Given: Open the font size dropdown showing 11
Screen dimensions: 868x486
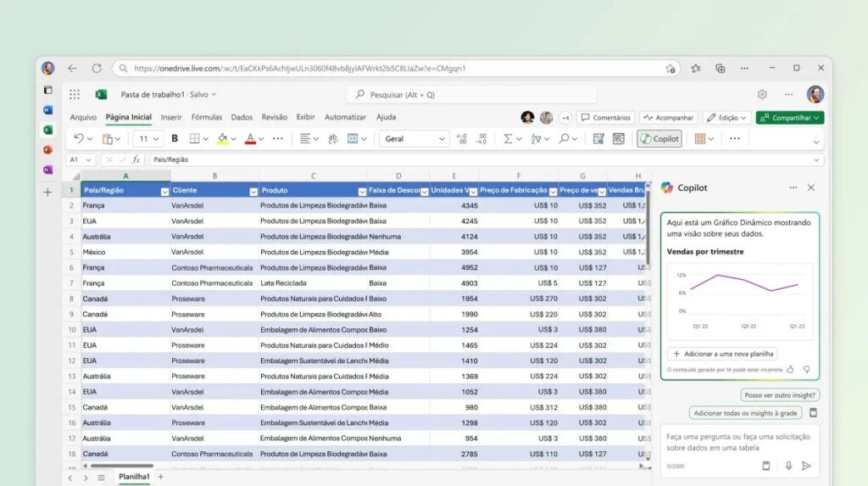Looking at the screenshot, I should tap(149, 138).
